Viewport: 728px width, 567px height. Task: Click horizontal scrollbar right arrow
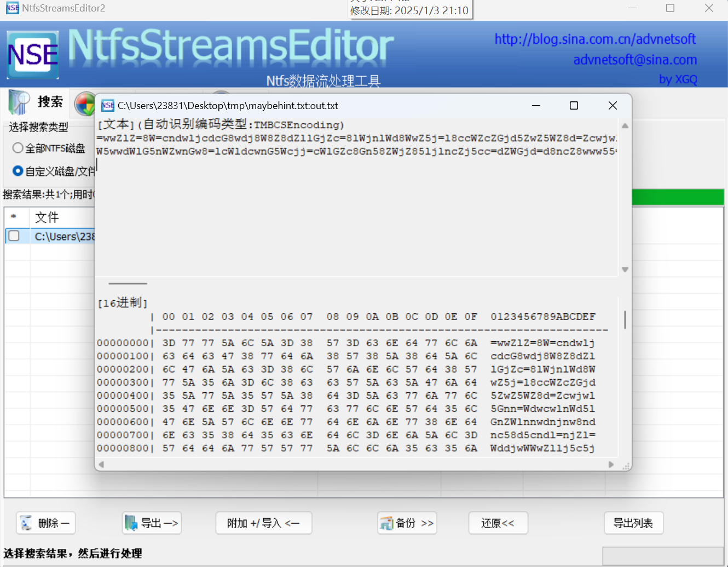pyautogui.click(x=611, y=465)
